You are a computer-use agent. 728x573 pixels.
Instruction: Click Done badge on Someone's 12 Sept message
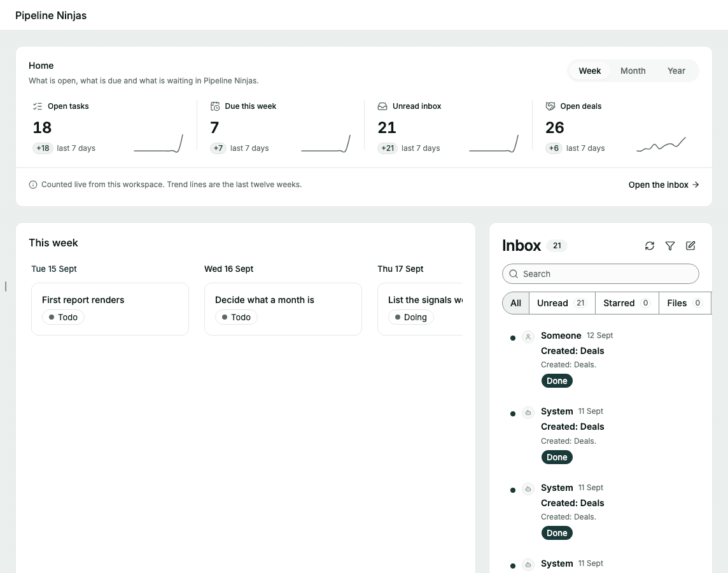557,381
